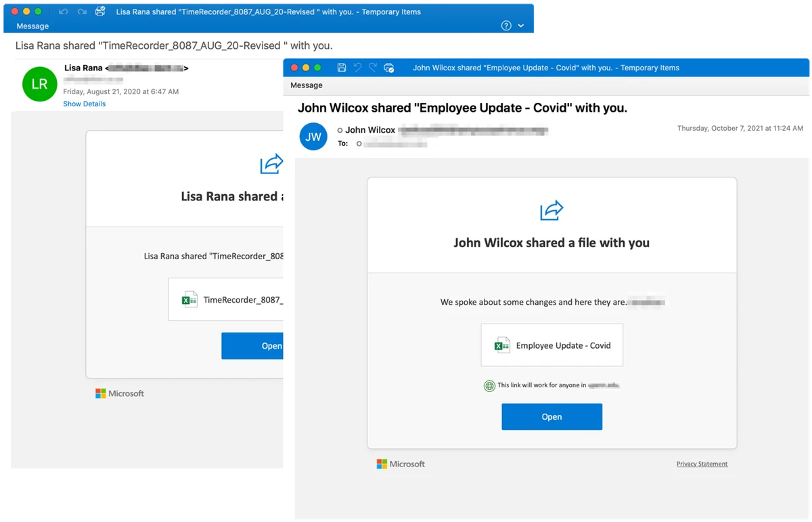Image resolution: width=812 pixels, height=522 pixels.
Task: Expand the ribbon chevron in Lisa Rana window
Action: 521,26
